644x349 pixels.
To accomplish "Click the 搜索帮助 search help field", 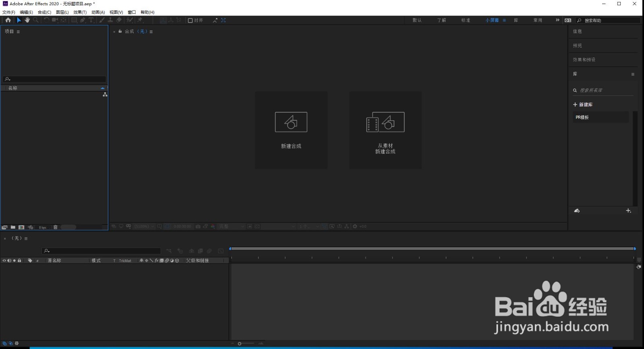I will point(608,21).
